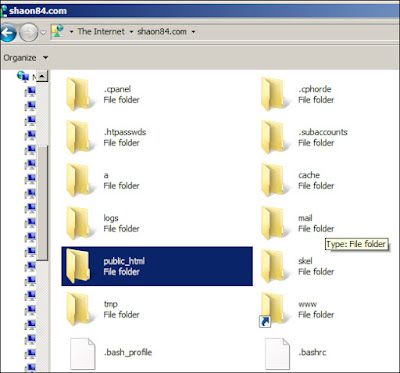This screenshot has width=400, height=373.
Task: Go back with the Back arrow
Action: 8,33
